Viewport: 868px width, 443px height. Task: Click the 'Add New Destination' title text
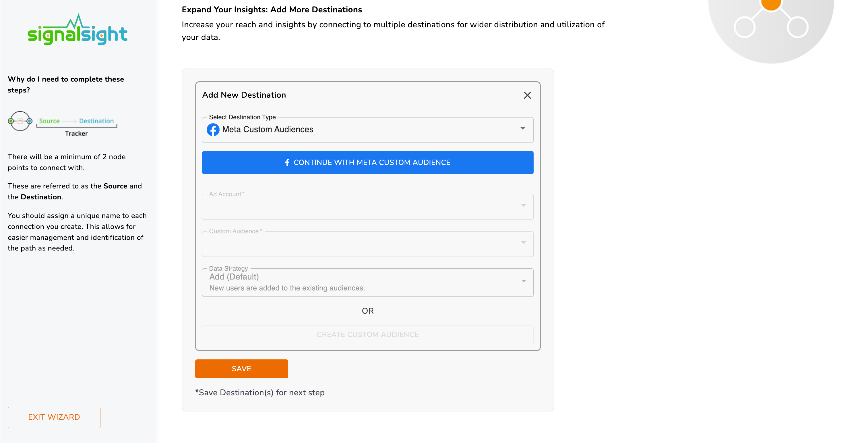(244, 95)
